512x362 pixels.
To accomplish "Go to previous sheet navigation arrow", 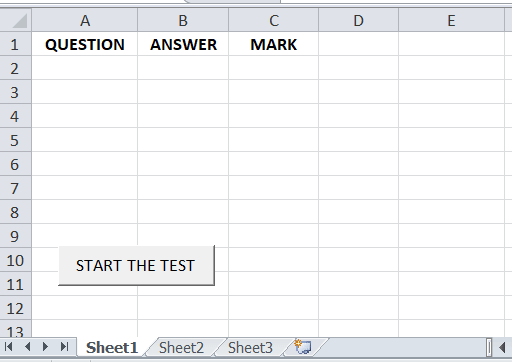I will 28,347.
